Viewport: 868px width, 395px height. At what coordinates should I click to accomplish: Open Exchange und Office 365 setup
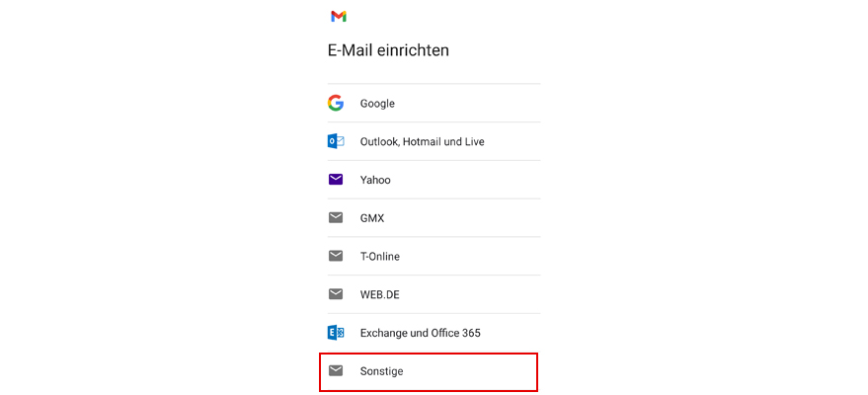(420, 333)
